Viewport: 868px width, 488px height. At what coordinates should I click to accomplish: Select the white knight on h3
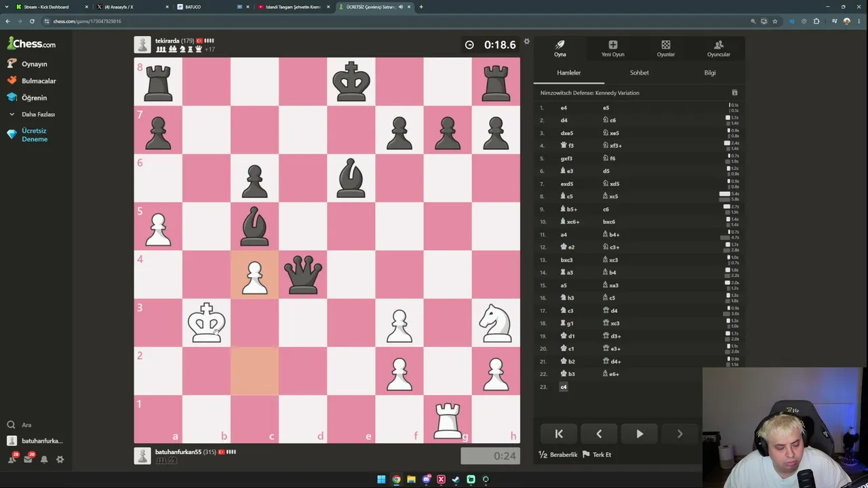pyautogui.click(x=496, y=323)
